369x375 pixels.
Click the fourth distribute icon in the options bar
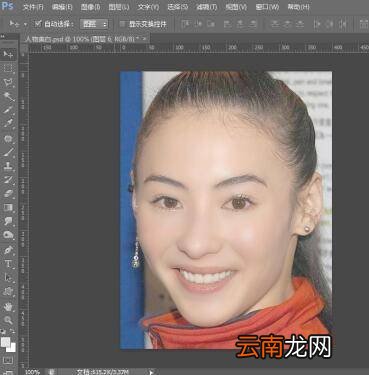(317, 24)
